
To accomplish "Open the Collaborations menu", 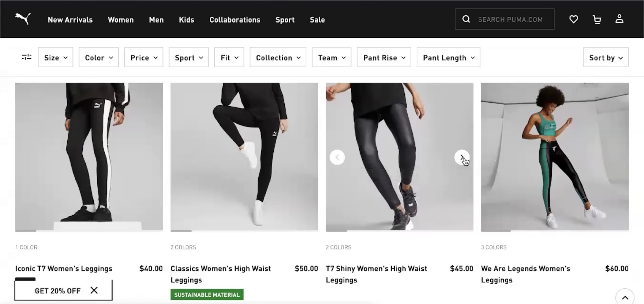I will 235,20.
